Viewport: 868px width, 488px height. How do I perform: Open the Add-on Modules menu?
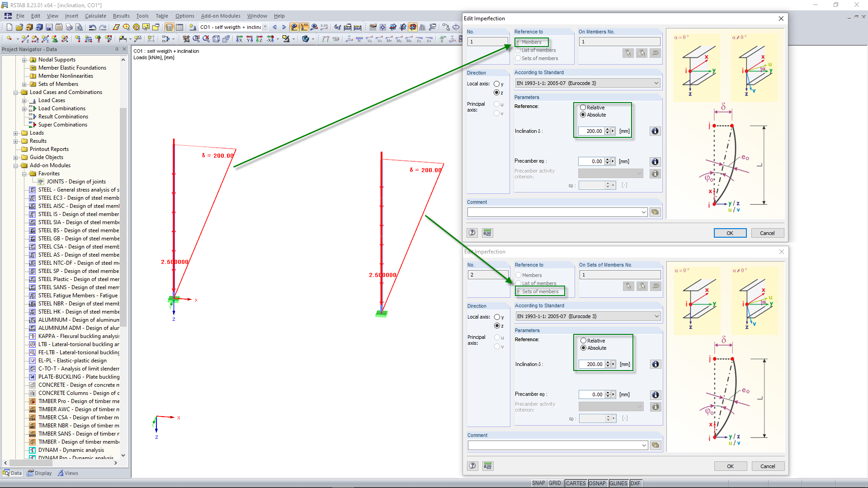(220, 16)
